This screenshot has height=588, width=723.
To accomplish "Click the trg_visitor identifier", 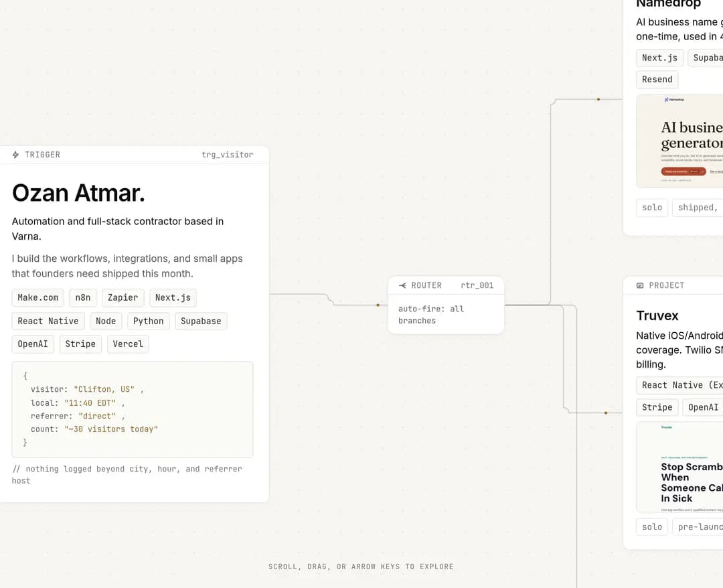I will tap(228, 155).
